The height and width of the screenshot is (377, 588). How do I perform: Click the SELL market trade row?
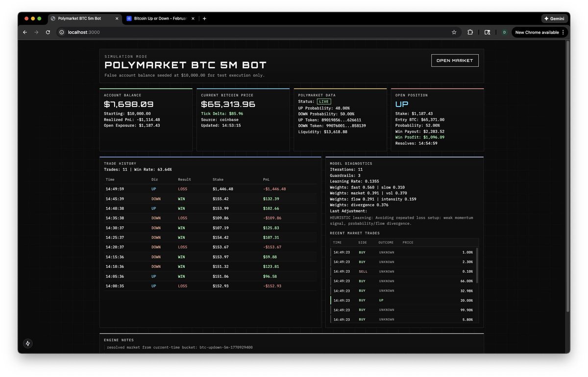coord(403,271)
